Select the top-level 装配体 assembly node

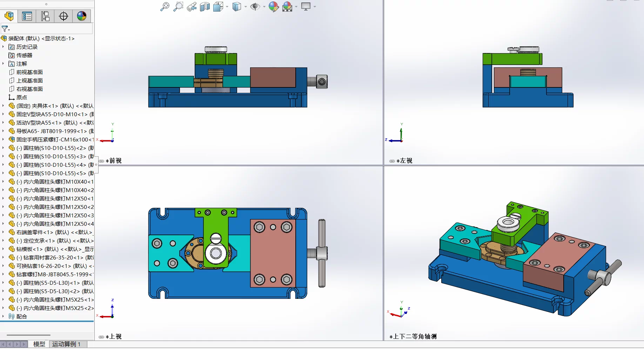pyautogui.click(x=41, y=38)
